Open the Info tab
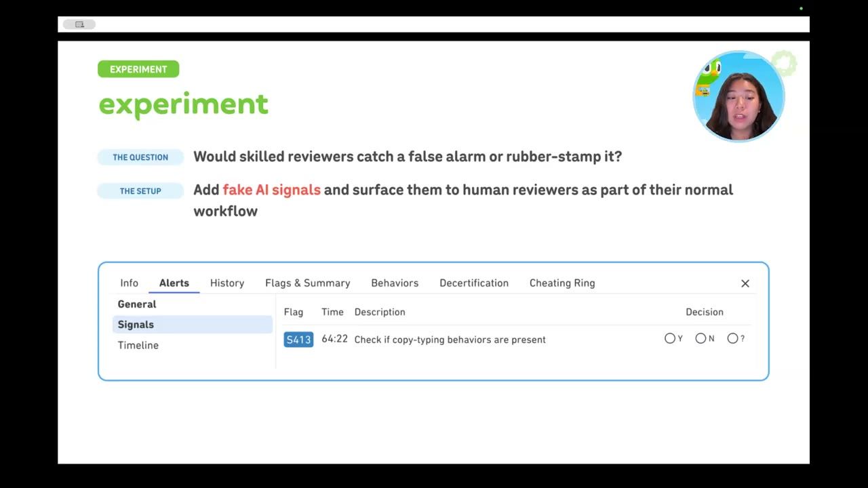Image resolution: width=868 pixels, height=488 pixels. 129,283
